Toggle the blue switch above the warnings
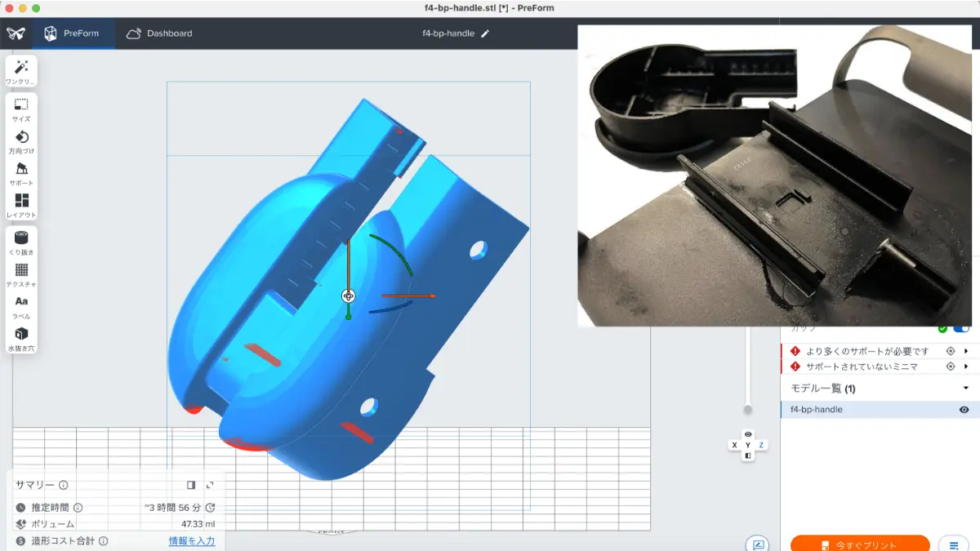Screen dimensions: 980x551 coord(961,328)
